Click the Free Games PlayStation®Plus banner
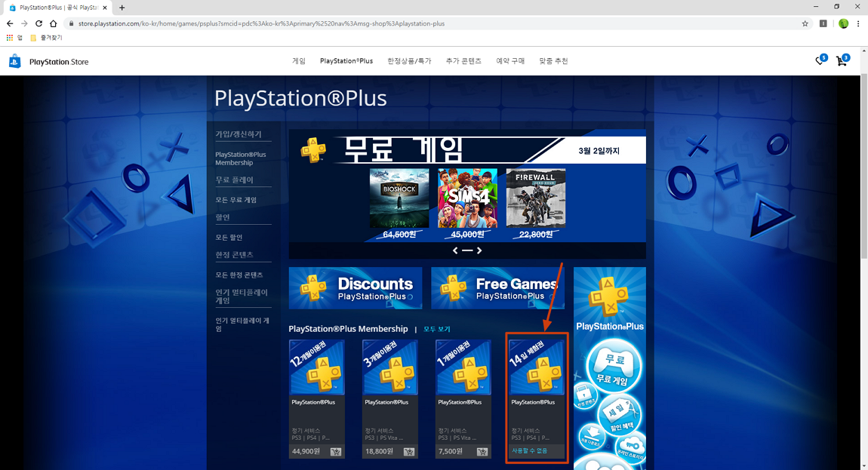 point(497,288)
